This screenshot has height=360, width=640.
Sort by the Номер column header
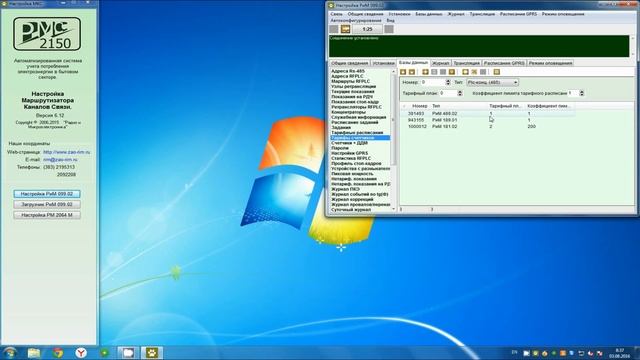coord(420,106)
